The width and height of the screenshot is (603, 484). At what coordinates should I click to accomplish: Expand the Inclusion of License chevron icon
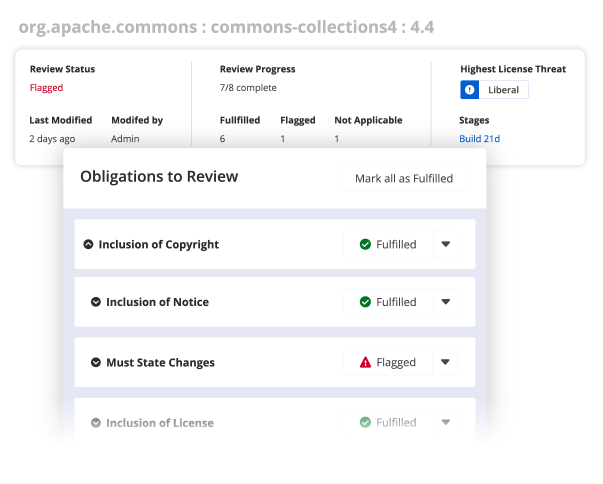click(x=96, y=422)
